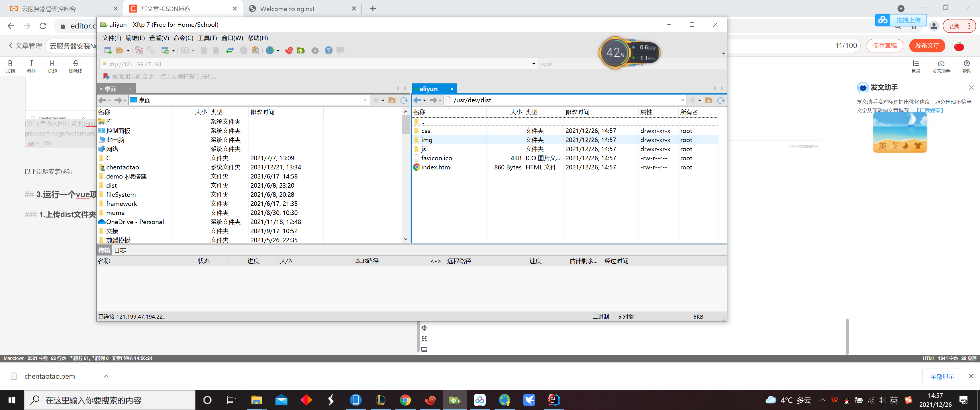The width and height of the screenshot is (980, 410).
Task: Close the aliyun session tab
Action: pos(452,89)
